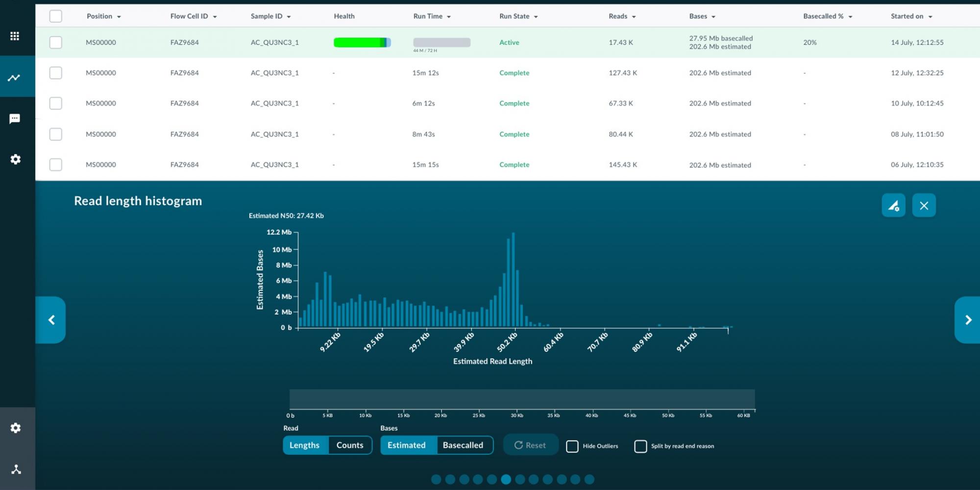Open the Run State sort dropdown

tap(536, 16)
